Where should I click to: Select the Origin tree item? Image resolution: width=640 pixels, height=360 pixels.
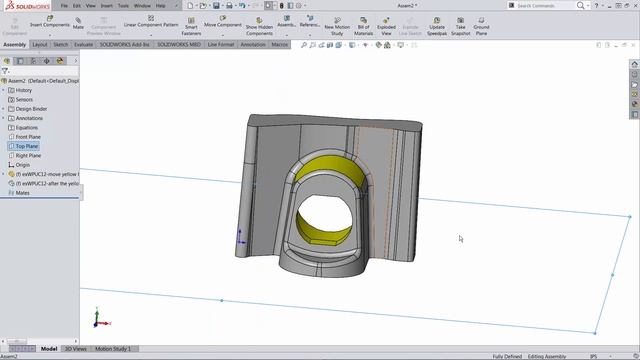(19, 165)
